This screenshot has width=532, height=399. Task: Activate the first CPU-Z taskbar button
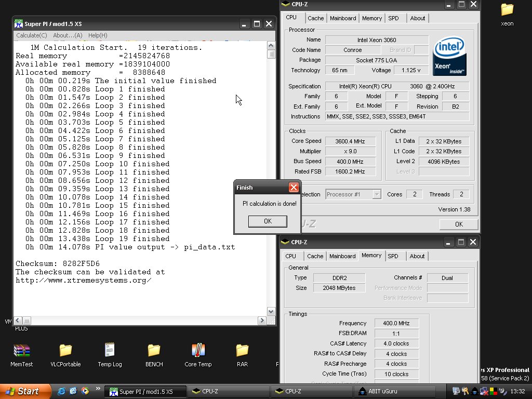229,392
